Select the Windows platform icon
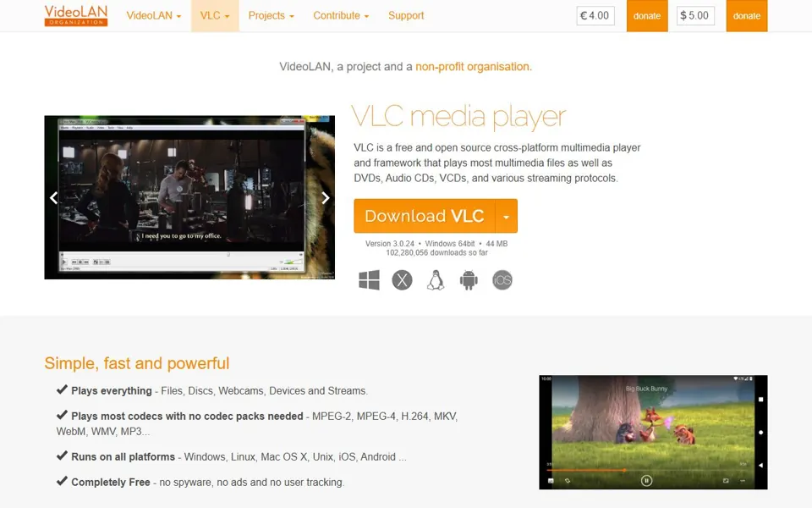 point(369,280)
